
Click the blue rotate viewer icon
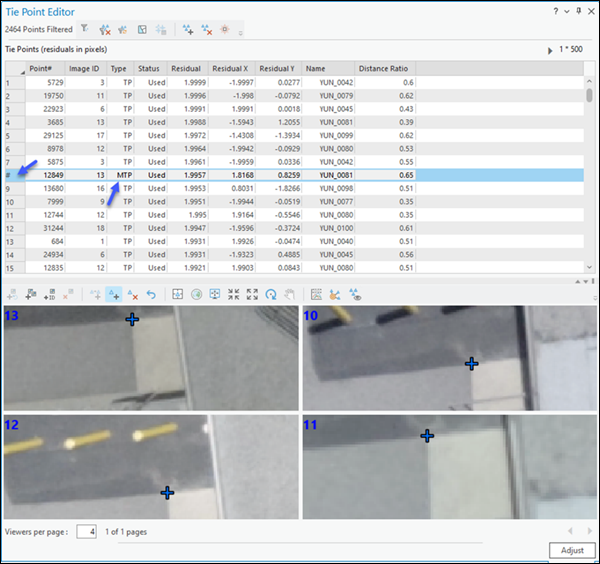(x=271, y=294)
